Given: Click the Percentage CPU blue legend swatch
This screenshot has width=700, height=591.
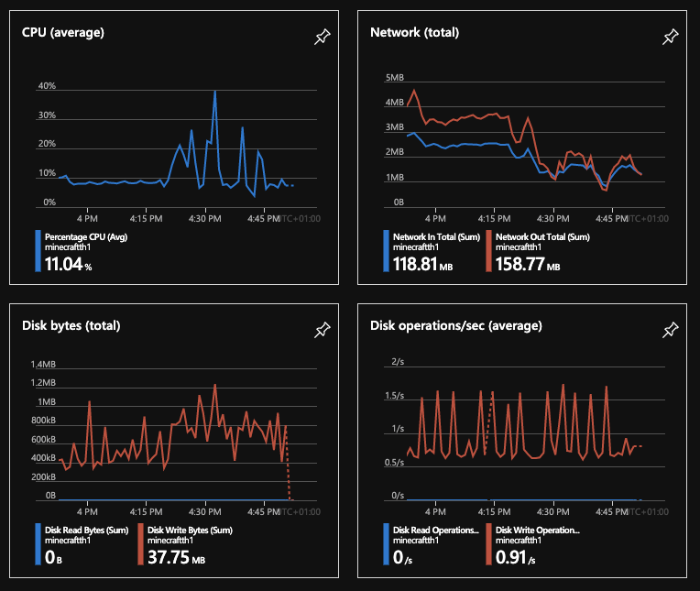Looking at the screenshot, I should [x=38, y=251].
